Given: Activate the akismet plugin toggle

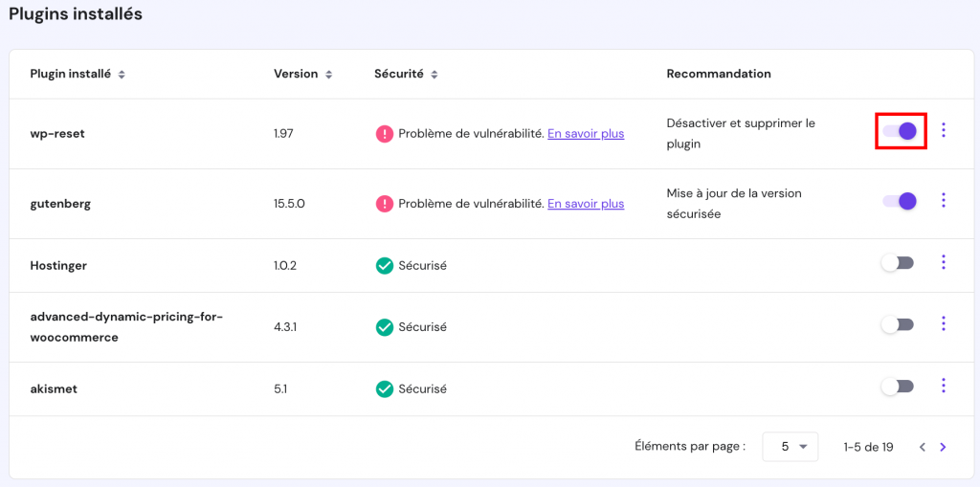Looking at the screenshot, I should point(898,387).
